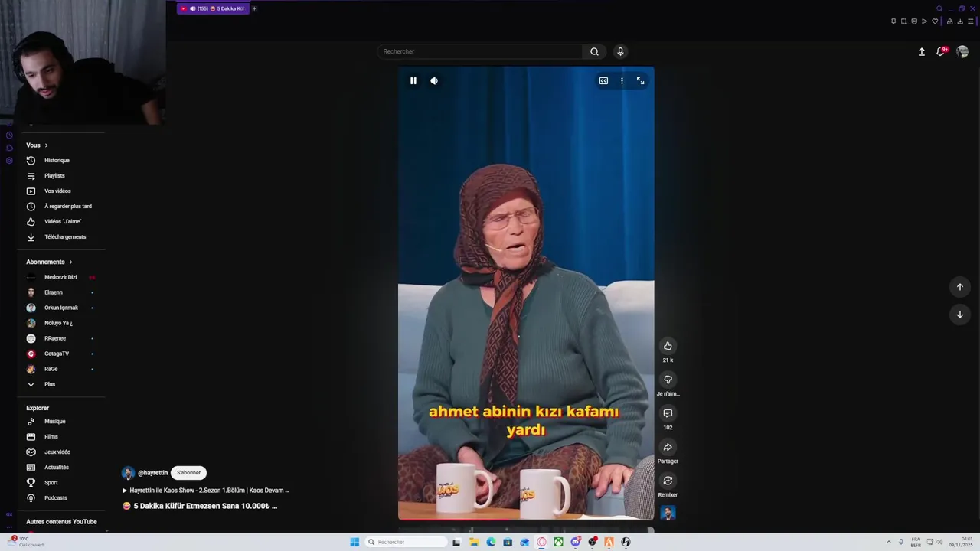
Task: Focus the YouTube Rechercher search field
Action: point(480,51)
